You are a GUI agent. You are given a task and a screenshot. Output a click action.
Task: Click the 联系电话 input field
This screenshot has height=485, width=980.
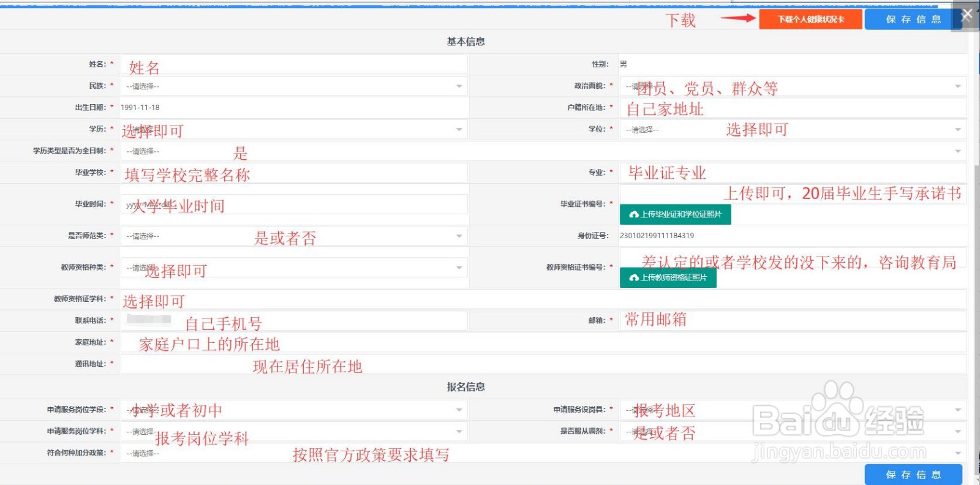(x=294, y=321)
